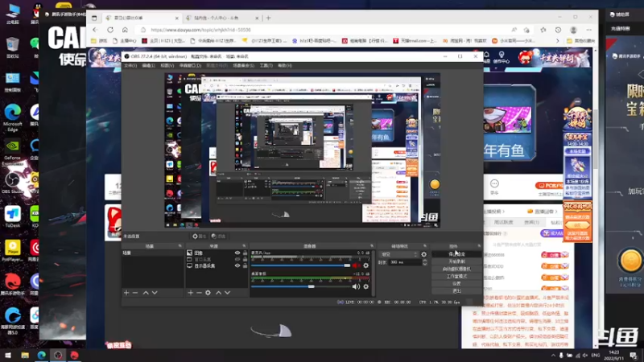Open the Edge home page button
This screenshot has width=644, height=362.
(x=125, y=30)
